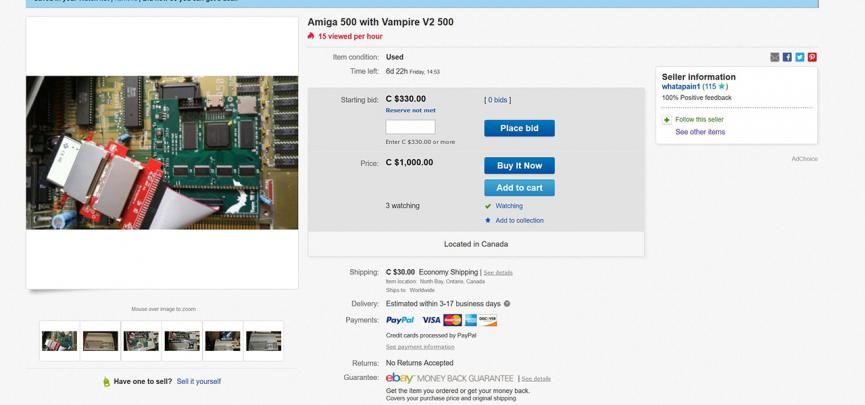Open See other items link
Image resolution: width=865 pixels, height=405 pixels.
(700, 132)
